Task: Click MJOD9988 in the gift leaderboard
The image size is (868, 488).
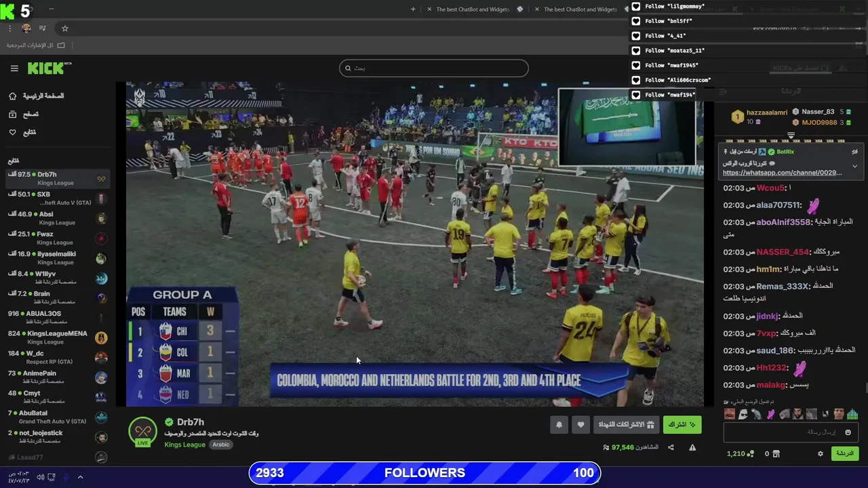Action: coord(819,123)
